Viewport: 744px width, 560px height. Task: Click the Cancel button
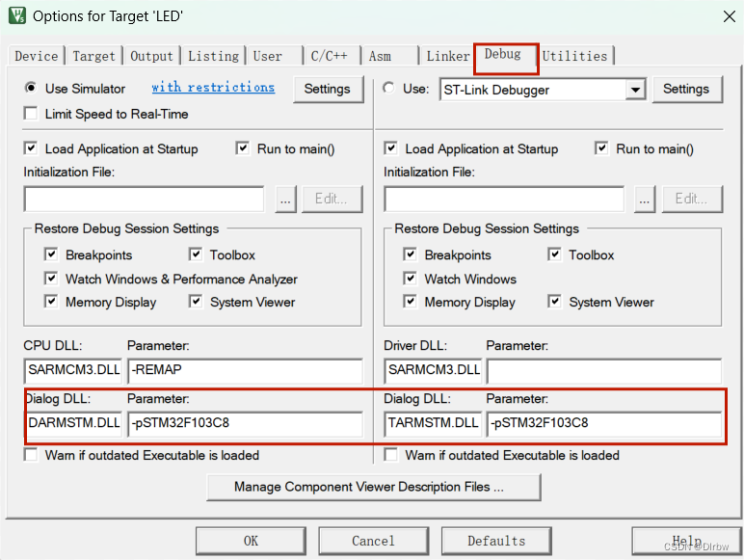[373, 541]
